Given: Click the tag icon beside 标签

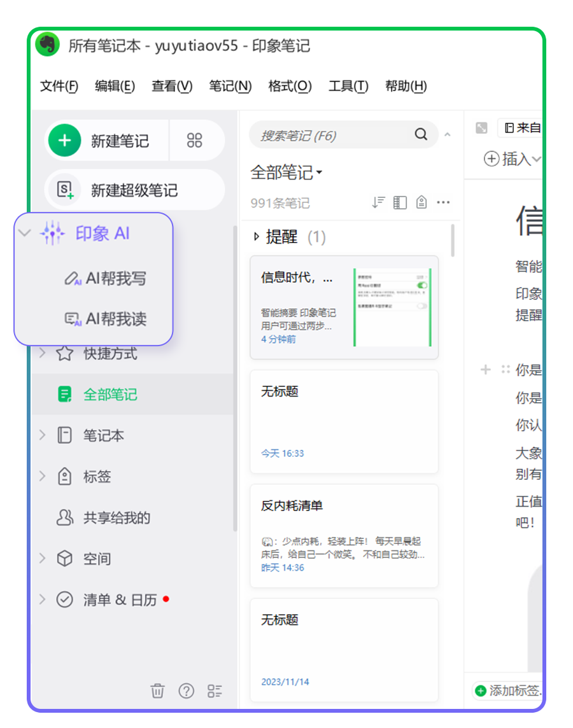Looking at the screenshot, I should (x=64, y=477).
